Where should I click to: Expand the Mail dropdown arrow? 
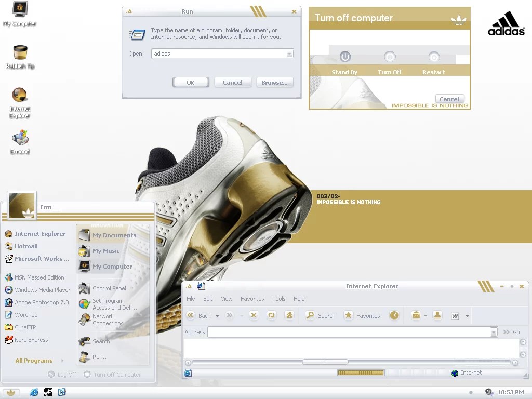425,316
